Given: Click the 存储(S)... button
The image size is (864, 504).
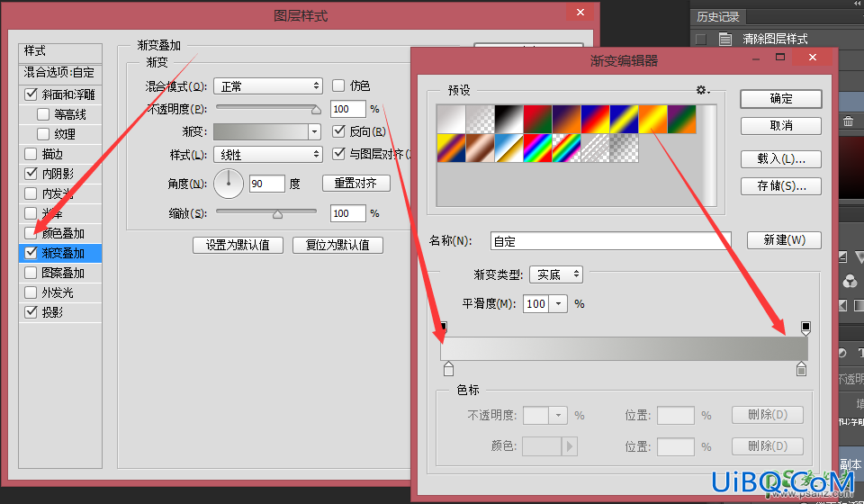Looking at the screenshot, I should [781, 186].
